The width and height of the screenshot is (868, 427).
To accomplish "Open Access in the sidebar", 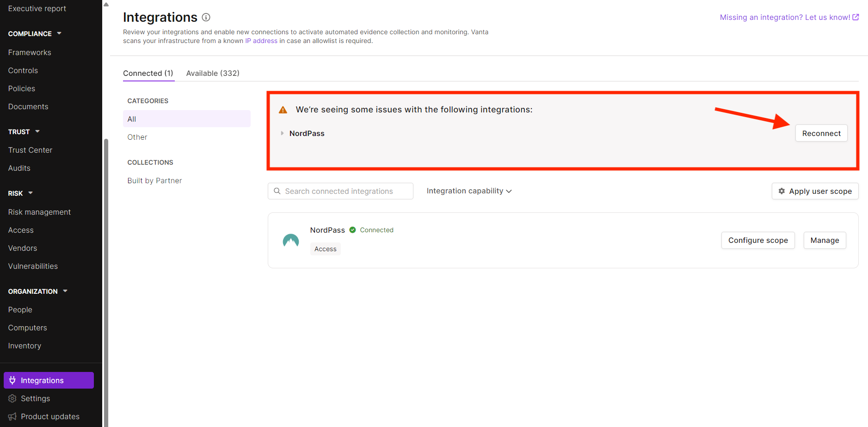I will tap(21, 230).
